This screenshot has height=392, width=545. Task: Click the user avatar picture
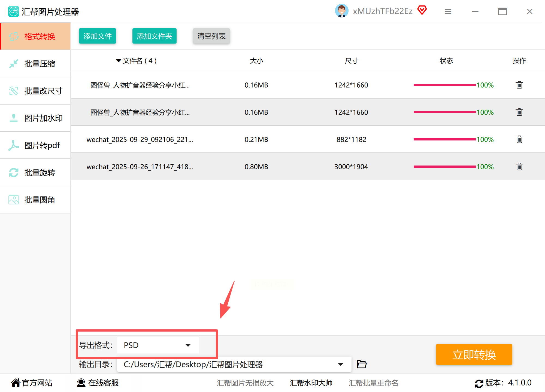[x=341, y=11]
